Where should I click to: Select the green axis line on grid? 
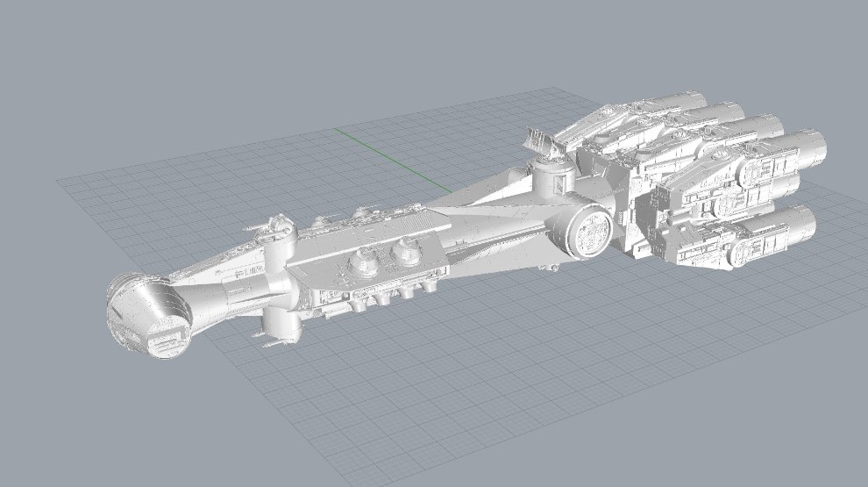(386, 158)
